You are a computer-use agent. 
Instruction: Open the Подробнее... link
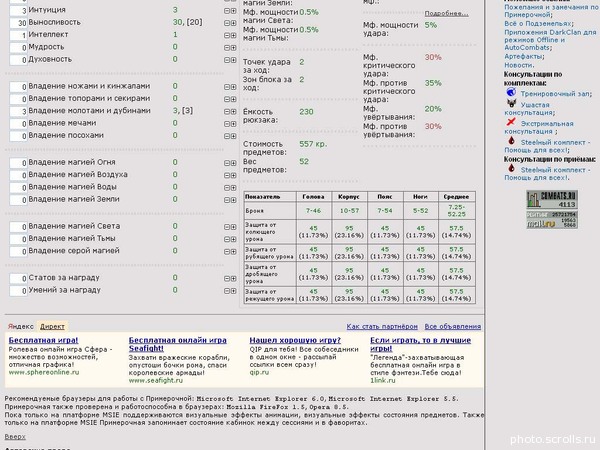point(446,13)
